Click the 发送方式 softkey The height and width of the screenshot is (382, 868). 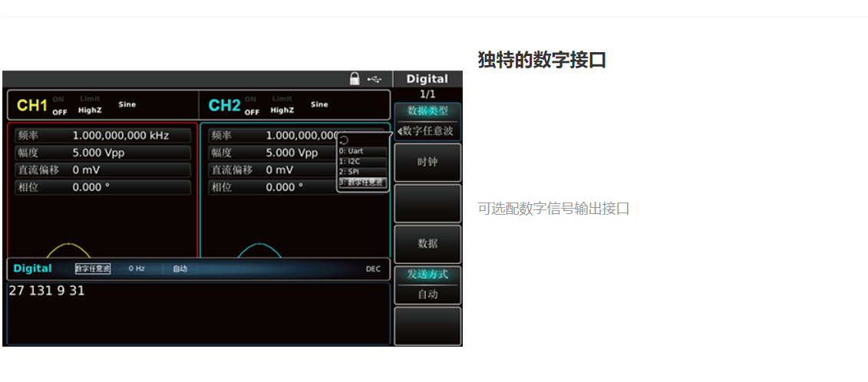coord(427,285)
